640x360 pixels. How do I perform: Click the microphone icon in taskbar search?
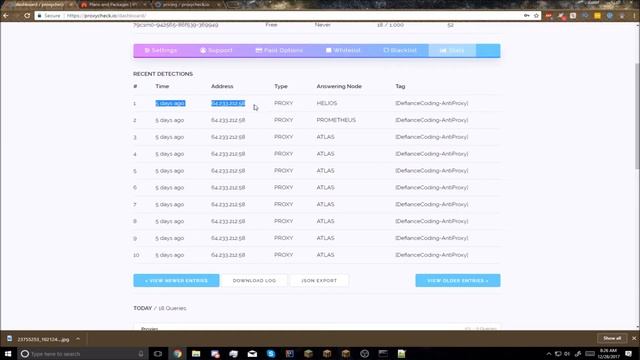tap(141, 354)
